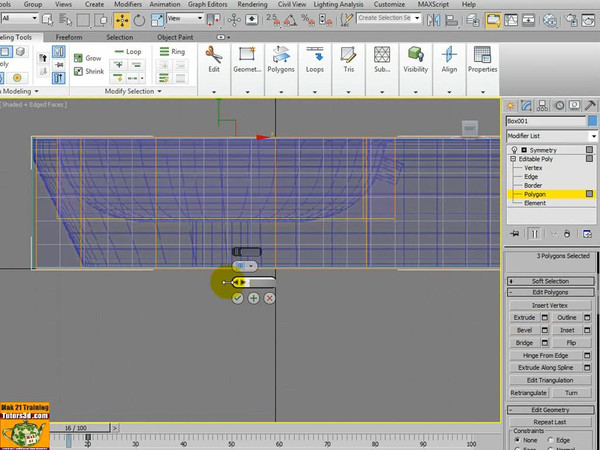The height and width of the screenshot is (450, 600).
Task: Confirm caddy with the OK checkmark
Action: point(238,298)
